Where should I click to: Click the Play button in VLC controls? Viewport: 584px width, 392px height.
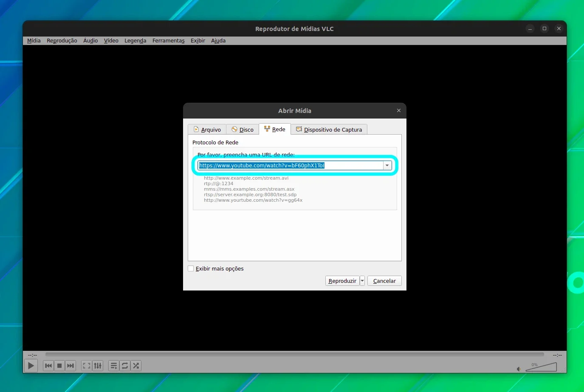pyautogui.click(x=31, y=366)
